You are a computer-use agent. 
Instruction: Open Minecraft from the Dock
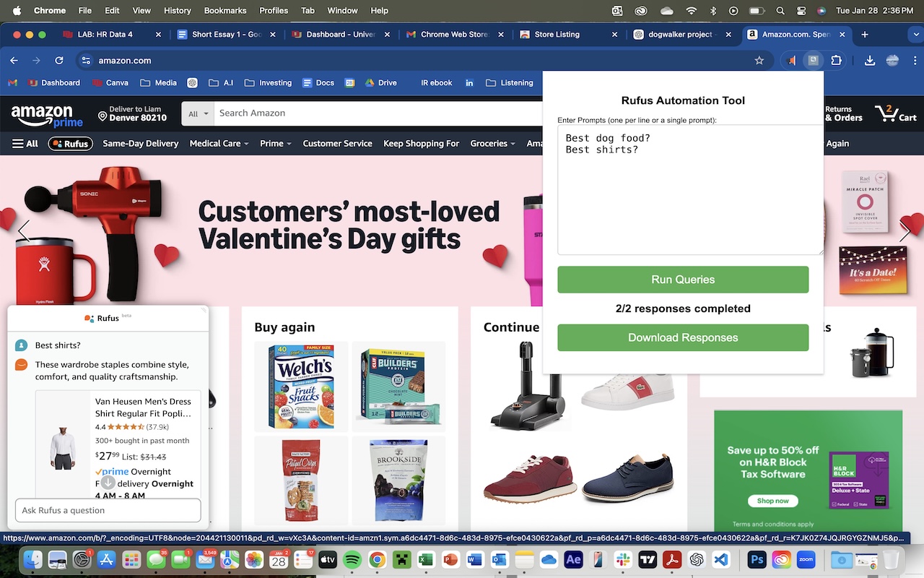pos(401,559)
